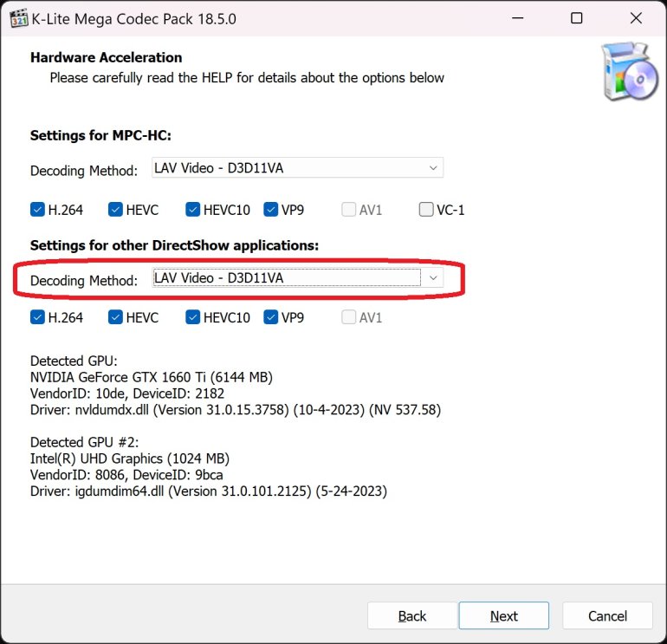Disable HEVC10 in the MPC-HC settings
Image resolution: width=667 pixels, height=644 pixels.
pyautogui.click(x=192, y=209)
